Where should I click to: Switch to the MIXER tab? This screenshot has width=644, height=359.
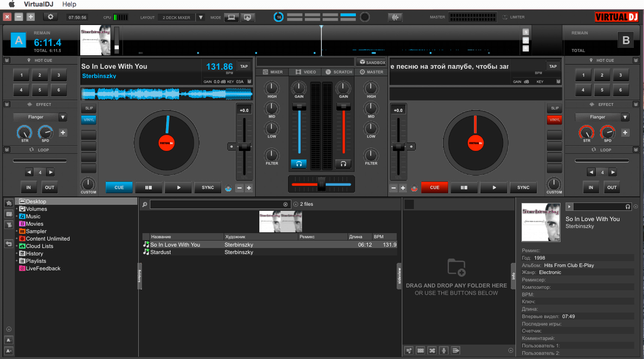(x=272, y=72)
